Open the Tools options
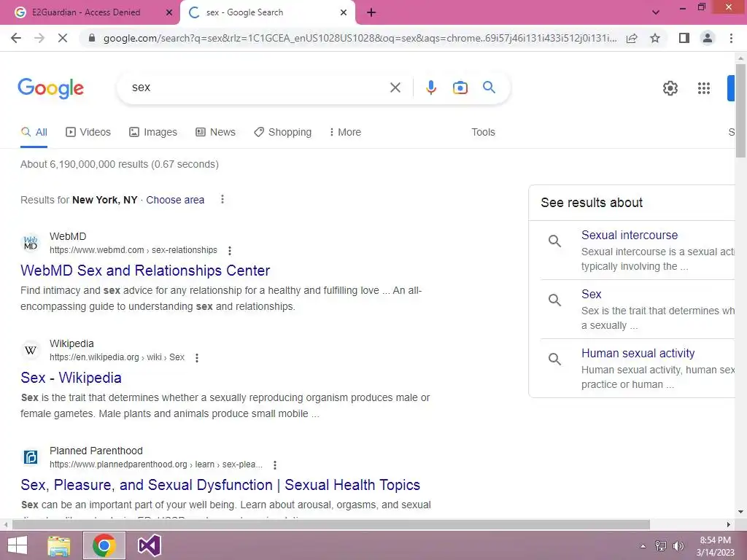747x560 pixels. point(483,133)
